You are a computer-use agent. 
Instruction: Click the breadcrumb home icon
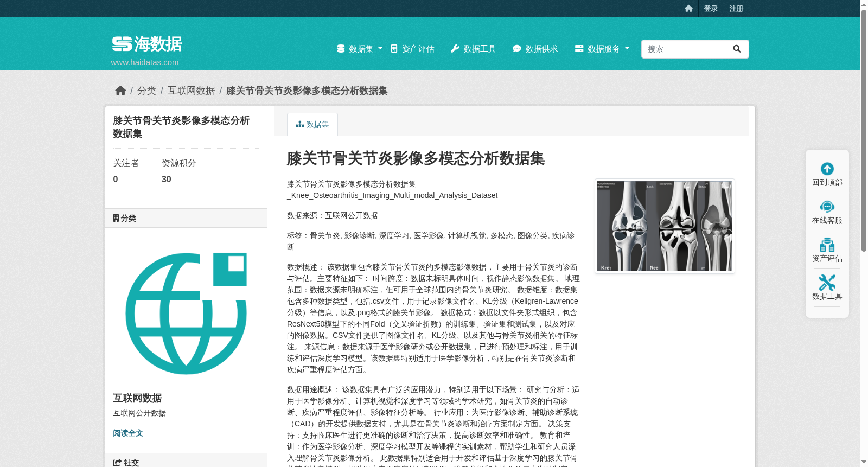(120, 91)
